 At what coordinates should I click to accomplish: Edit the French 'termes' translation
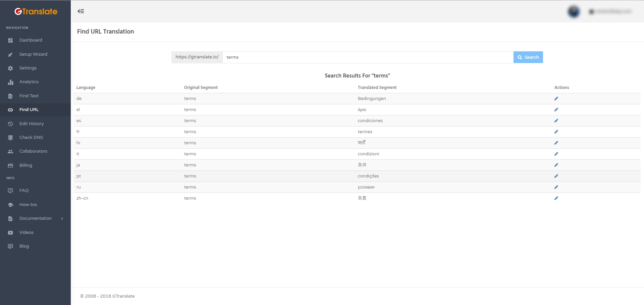click(556, 132)
